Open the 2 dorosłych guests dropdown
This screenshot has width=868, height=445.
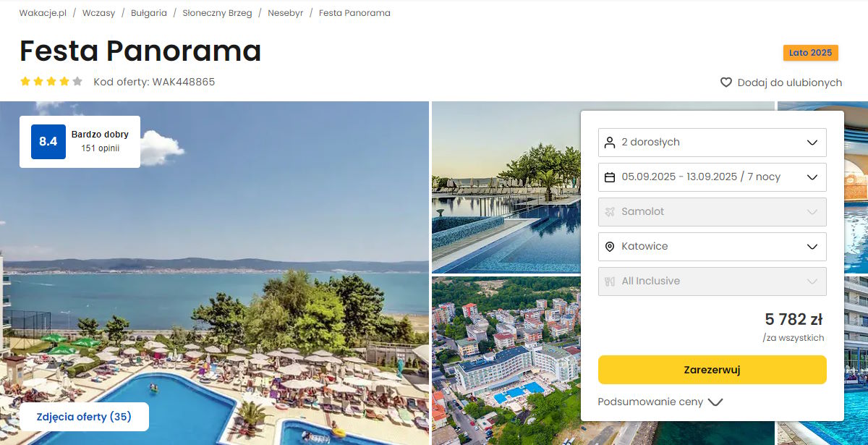(712, 143)
